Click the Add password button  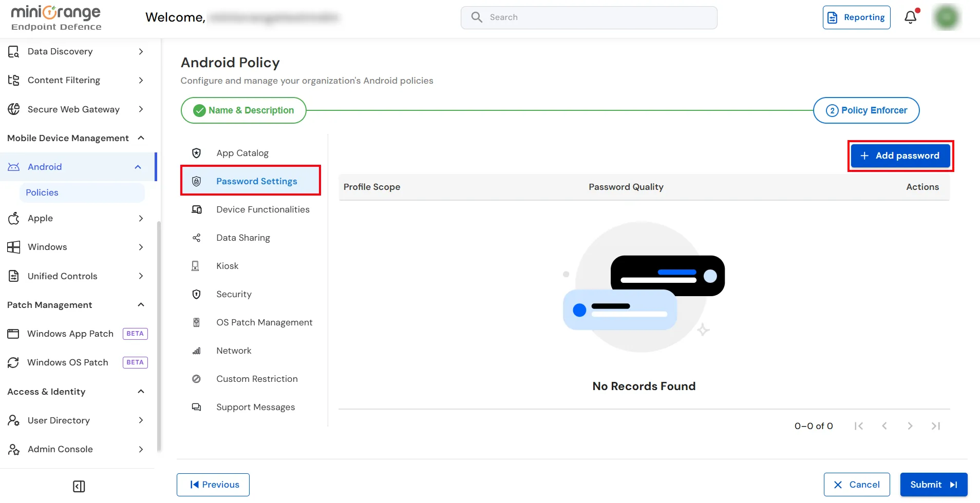900,156
